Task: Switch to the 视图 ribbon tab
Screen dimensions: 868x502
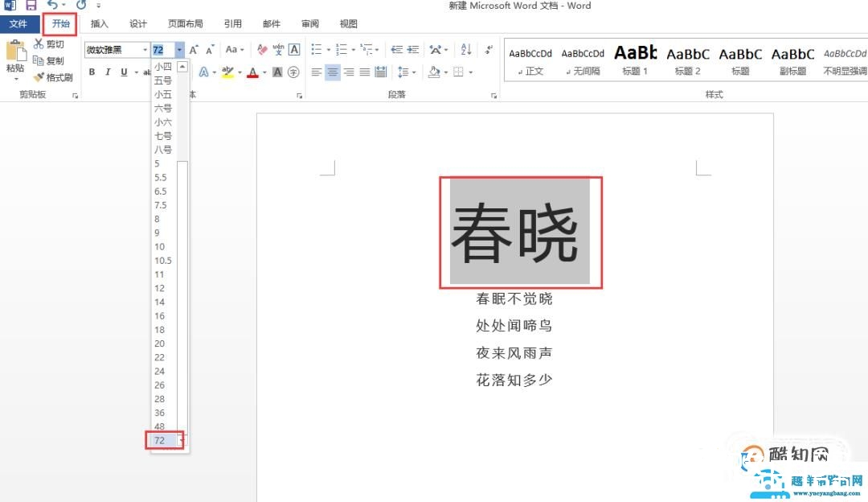Action: 348,23
